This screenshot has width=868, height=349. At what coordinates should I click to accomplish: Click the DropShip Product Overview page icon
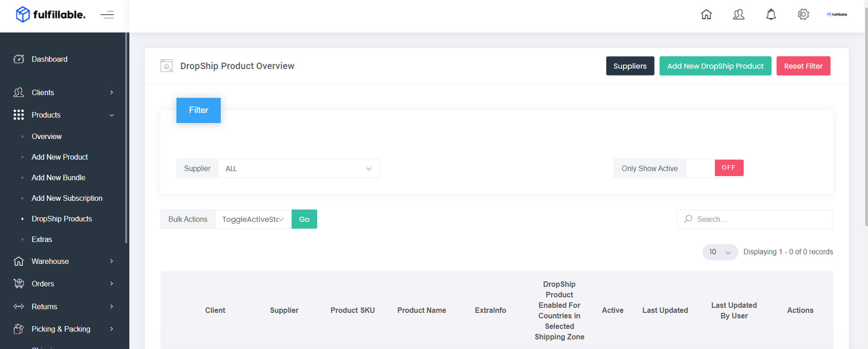point(167,66)
